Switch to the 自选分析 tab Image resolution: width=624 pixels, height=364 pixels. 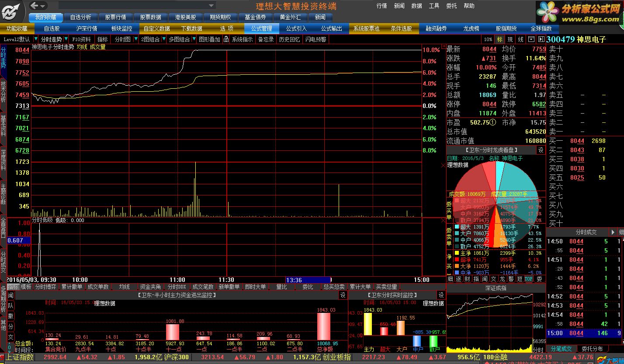pyautogui.click(x=81, y=17)
